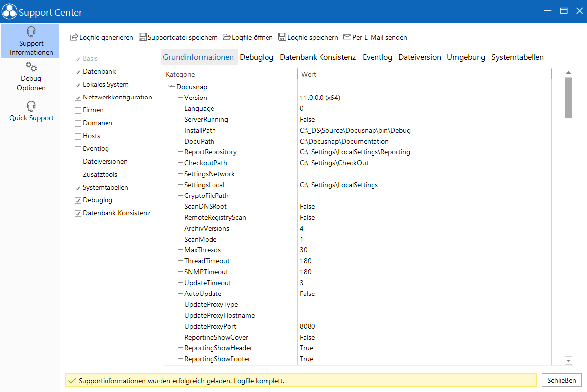Image resolution: width=587 pixels, height=392 pixels.
Task: Select the MaxThreads row
Action: pyautogui.click(x=358, y=250)
